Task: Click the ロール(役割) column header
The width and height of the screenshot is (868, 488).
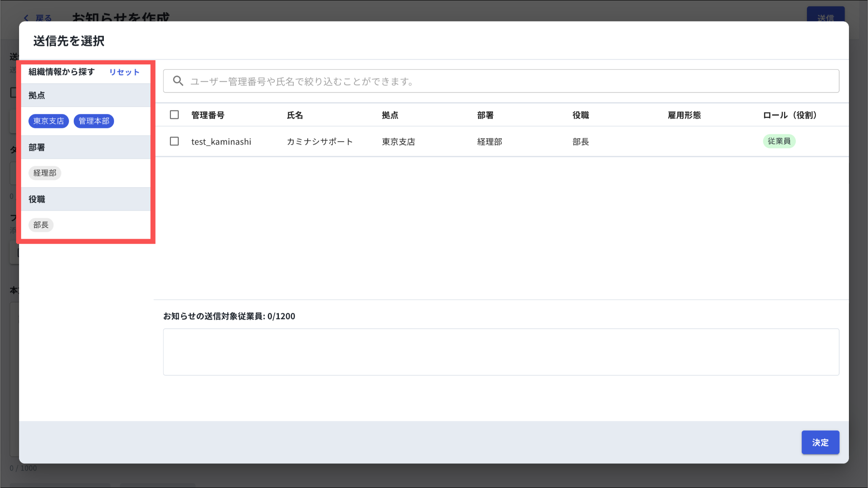Action: [790, 115]
